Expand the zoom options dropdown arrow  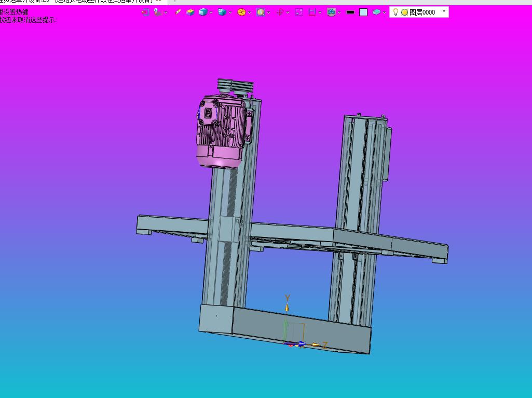click(x=269, y=12)
